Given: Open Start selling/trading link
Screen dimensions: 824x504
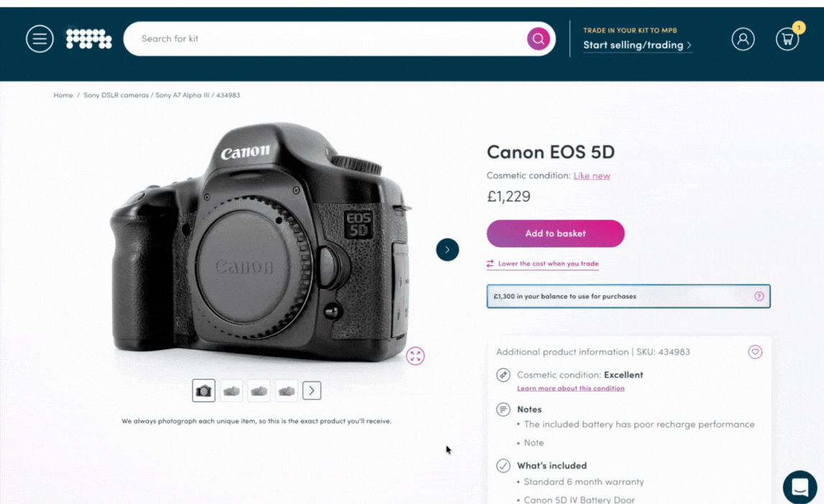Looking at the screenshot, I should tap(637, 45).
